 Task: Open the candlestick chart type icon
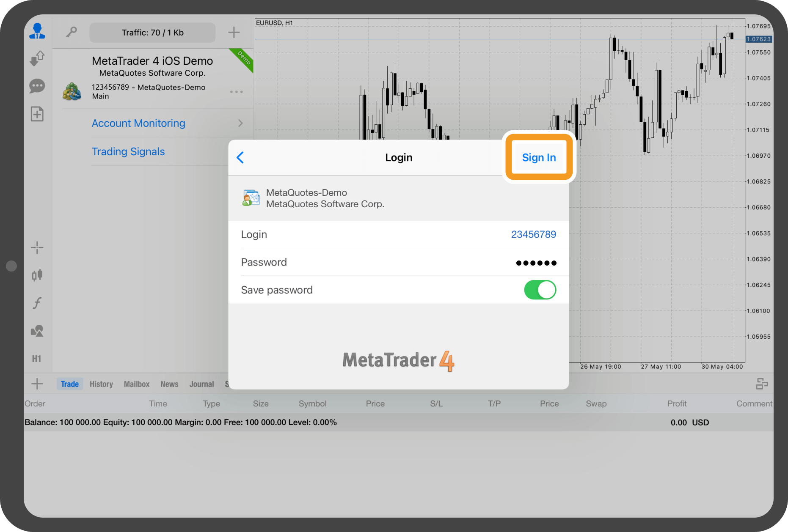tap(37, 275)
